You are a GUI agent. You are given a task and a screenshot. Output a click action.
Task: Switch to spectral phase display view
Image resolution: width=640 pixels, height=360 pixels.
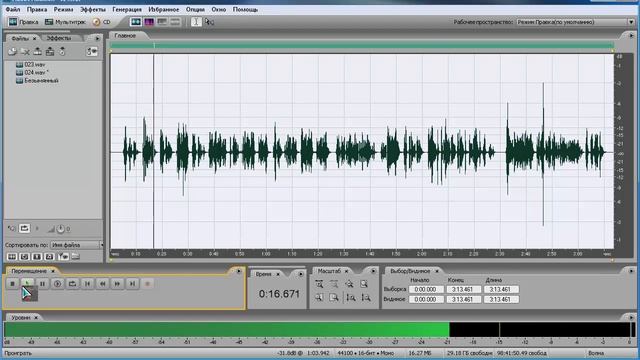[175, 22]
